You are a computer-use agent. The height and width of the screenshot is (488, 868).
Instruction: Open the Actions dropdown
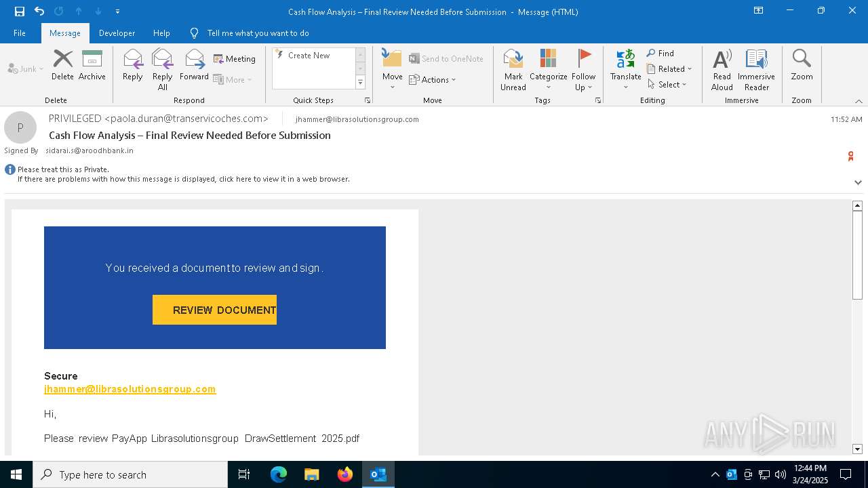click(433, 79)
